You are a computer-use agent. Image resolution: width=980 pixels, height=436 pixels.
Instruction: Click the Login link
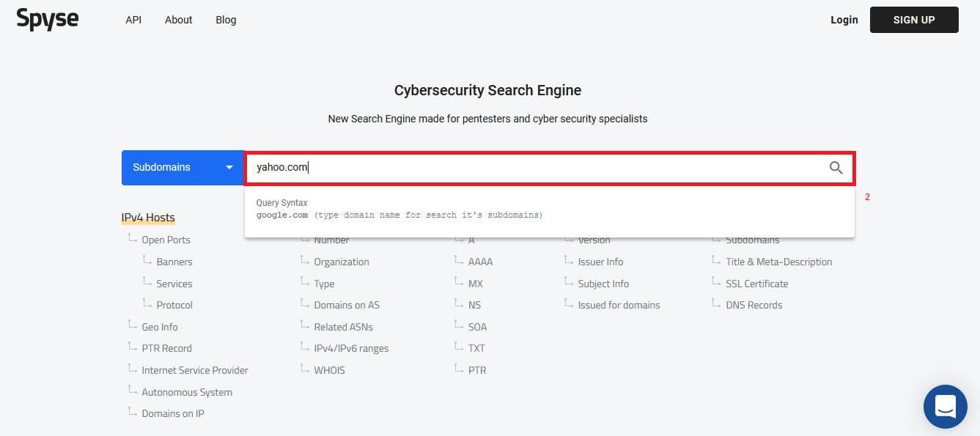tap(844, 20)
